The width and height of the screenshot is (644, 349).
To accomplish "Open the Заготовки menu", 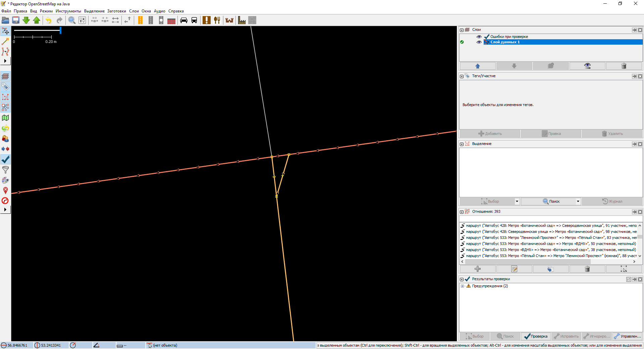I will click(x=117, y=11).
